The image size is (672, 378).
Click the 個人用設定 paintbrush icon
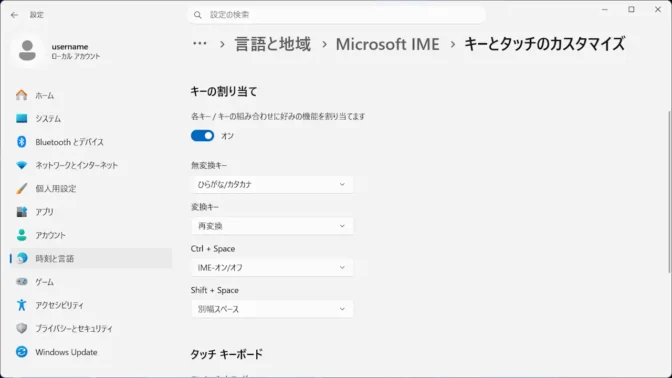coord(21,189)
